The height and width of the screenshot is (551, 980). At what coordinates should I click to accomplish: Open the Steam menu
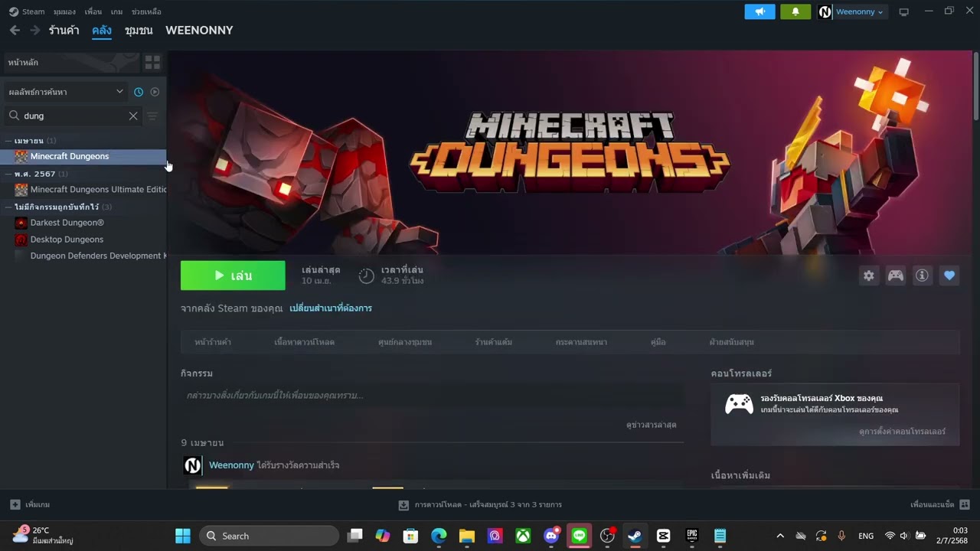point(27,11)
